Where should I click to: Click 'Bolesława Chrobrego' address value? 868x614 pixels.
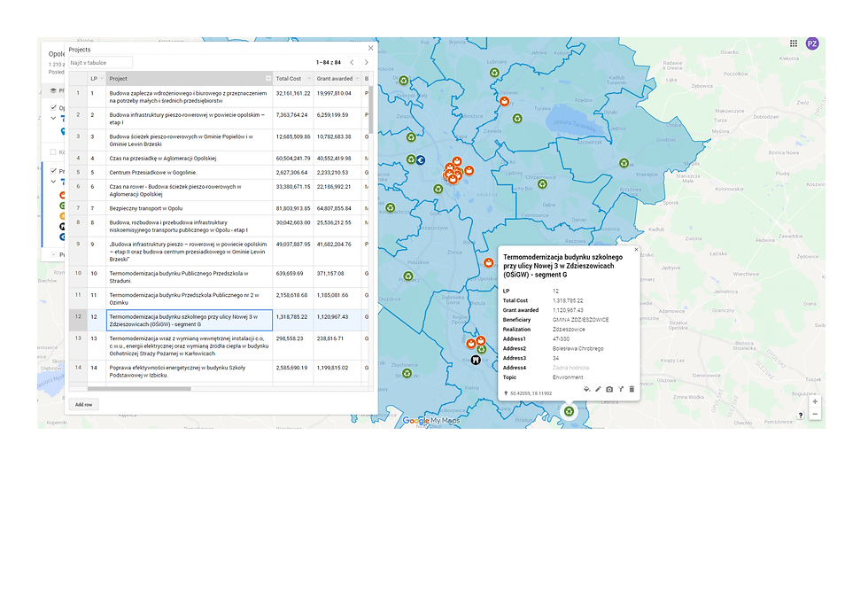pyautogui.click(x=577, y=349)
